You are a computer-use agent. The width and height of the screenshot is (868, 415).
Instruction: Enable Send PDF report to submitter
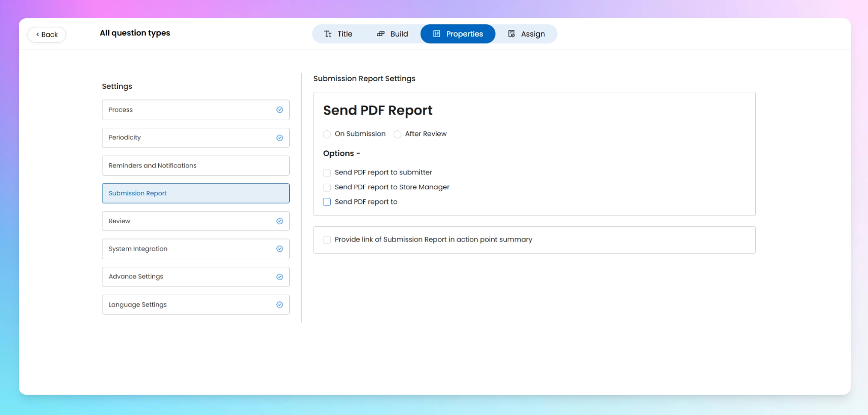point(327,173)
